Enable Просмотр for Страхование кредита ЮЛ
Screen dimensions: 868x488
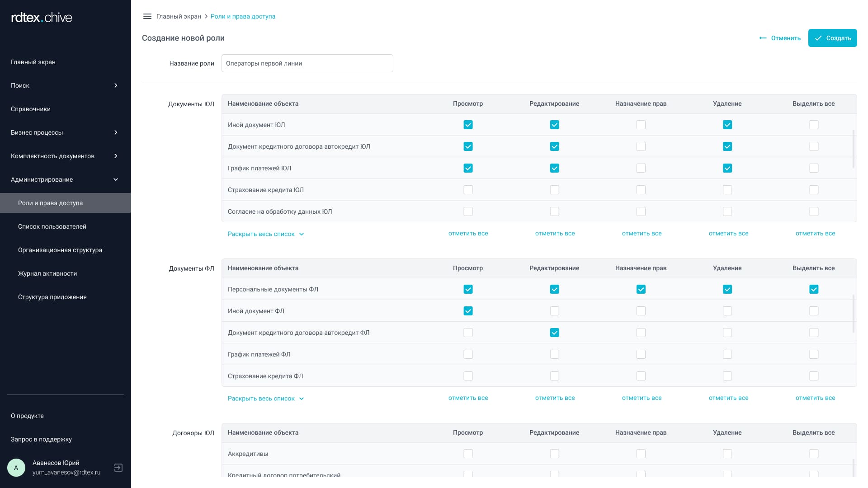(x=468, y=190)
